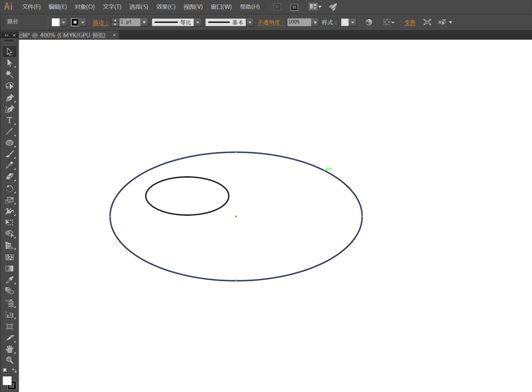This screenshot has width=532, height=392.
Task: Open the 文件(F) menu
Action: point(31,7)
